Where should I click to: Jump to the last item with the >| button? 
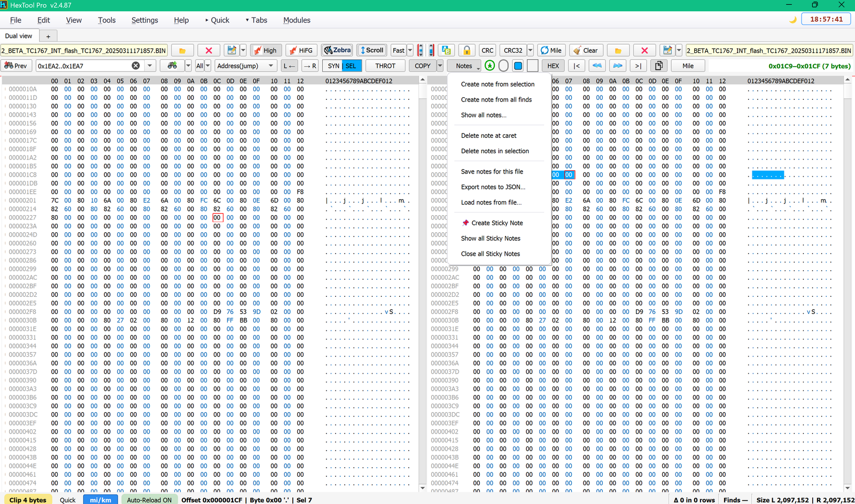point(638,66)
